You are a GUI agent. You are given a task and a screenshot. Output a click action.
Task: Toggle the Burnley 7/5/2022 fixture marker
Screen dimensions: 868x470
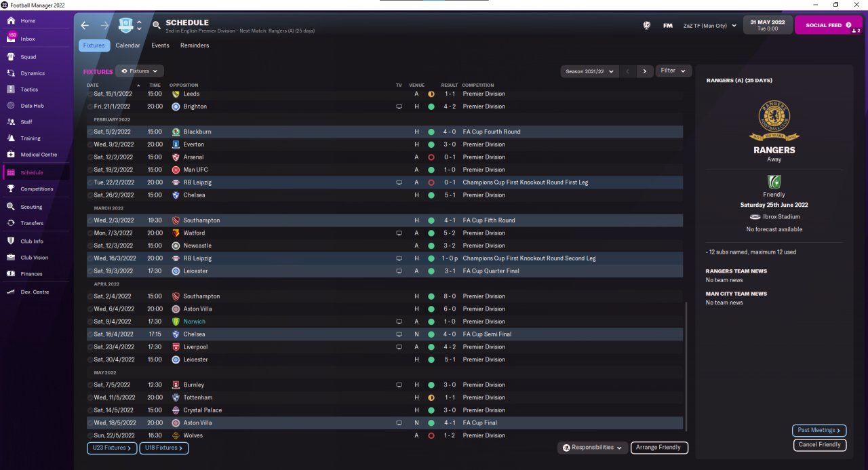[90, 385]
